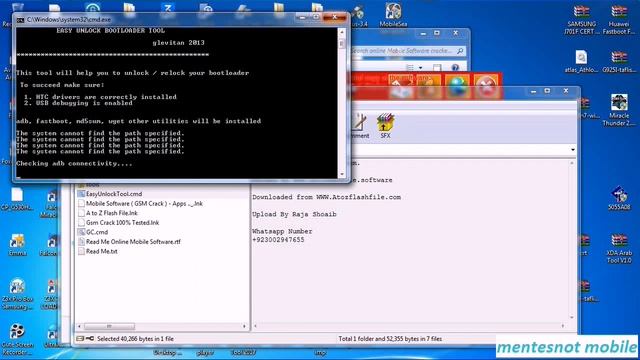Select the CP_G530H desktop file
Screen dimensions: 640x360
click(x=17, y=199)
